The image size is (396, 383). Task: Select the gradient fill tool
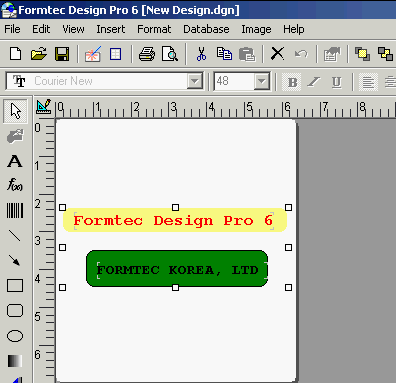(15, 361)
